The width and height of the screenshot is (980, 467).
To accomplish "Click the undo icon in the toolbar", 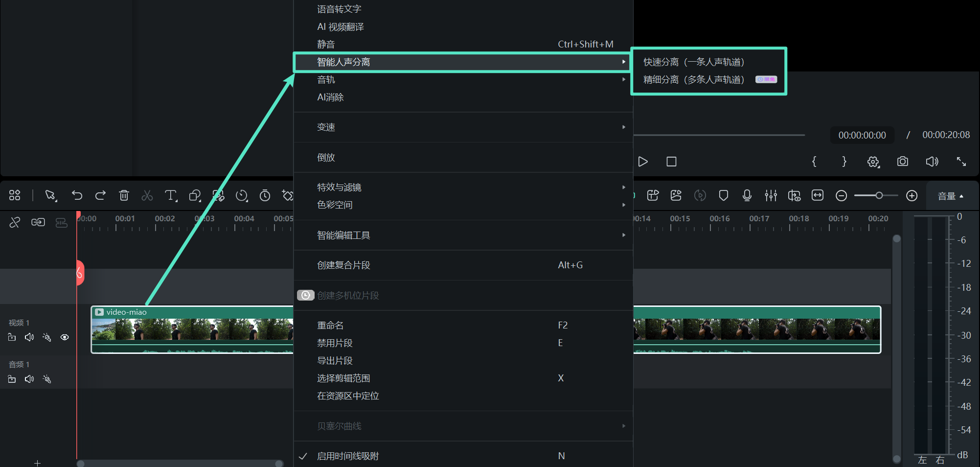I will click(x=77, y=195).
